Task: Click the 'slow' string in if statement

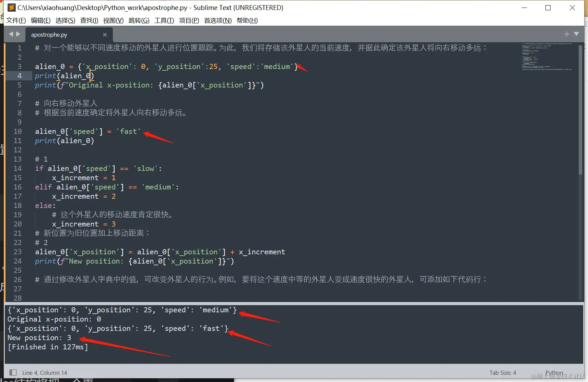Action: [146, 169]
